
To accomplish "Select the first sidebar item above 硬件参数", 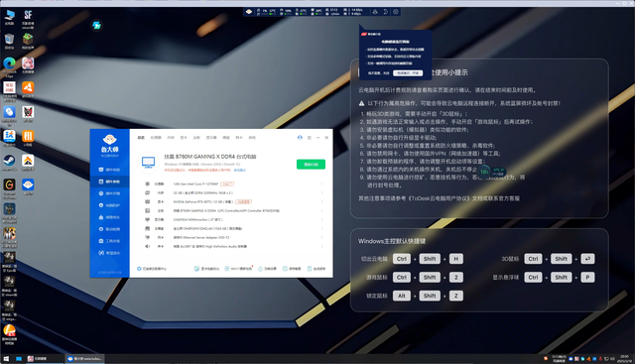I will 110,170.
